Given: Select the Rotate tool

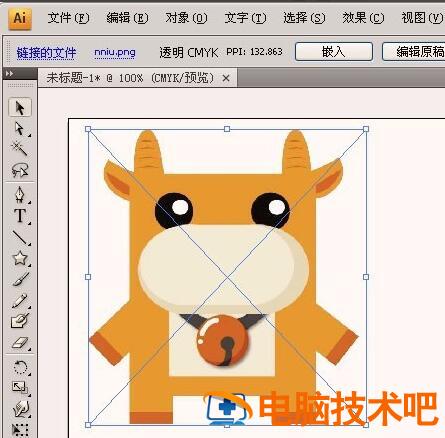Looking at the screenshot, I should 20,367.
